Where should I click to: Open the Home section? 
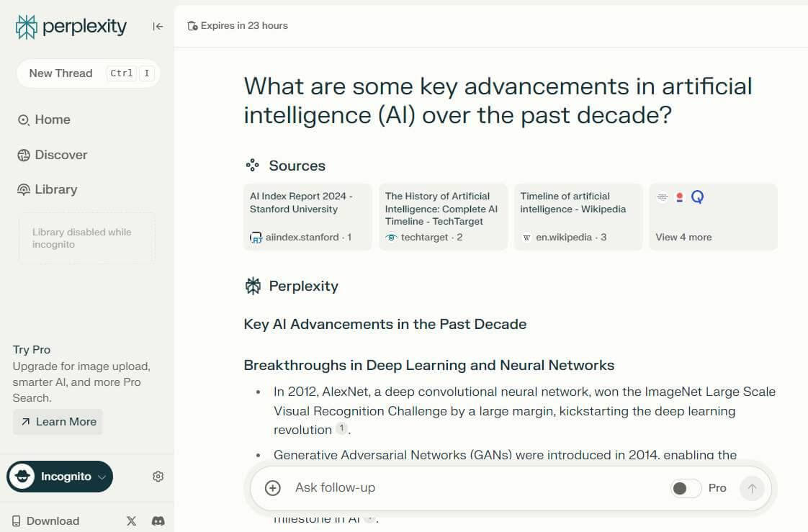tap(44, 120)
